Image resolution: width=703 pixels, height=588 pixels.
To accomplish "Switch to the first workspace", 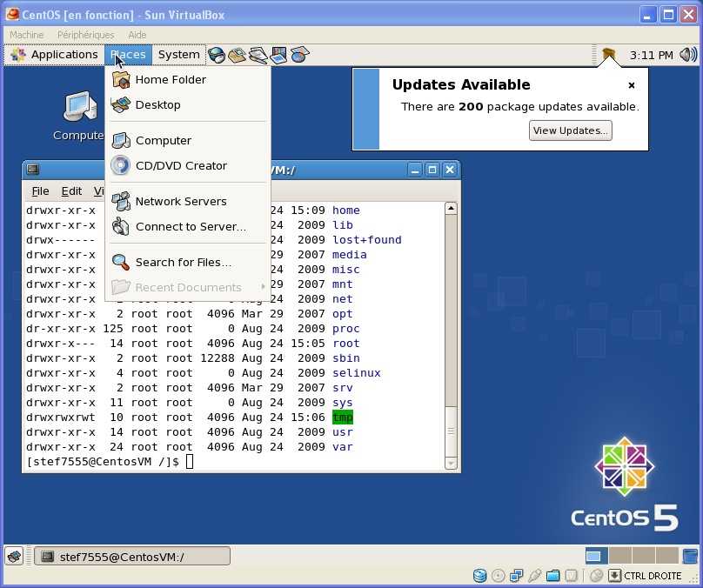I will 596,556.
